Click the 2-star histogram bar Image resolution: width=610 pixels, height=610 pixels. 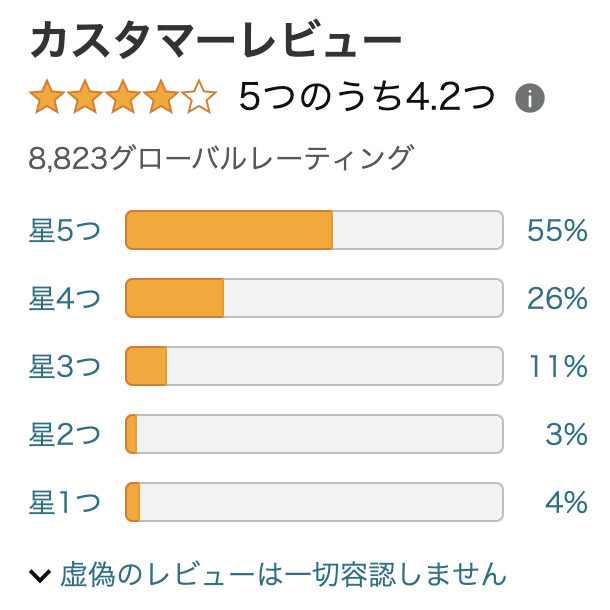[x=314, y=434]
